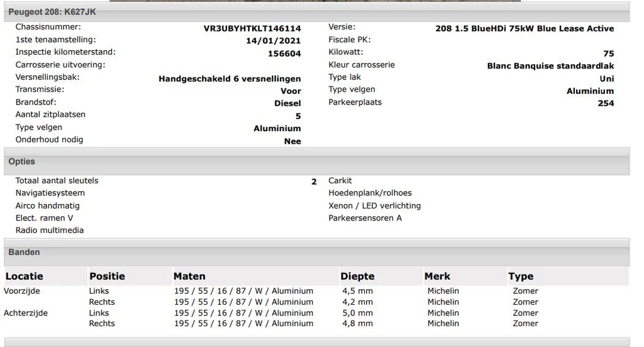The image size is (644, 347).
Task: Collapse the Opties section header
Action: pos(21,162)
